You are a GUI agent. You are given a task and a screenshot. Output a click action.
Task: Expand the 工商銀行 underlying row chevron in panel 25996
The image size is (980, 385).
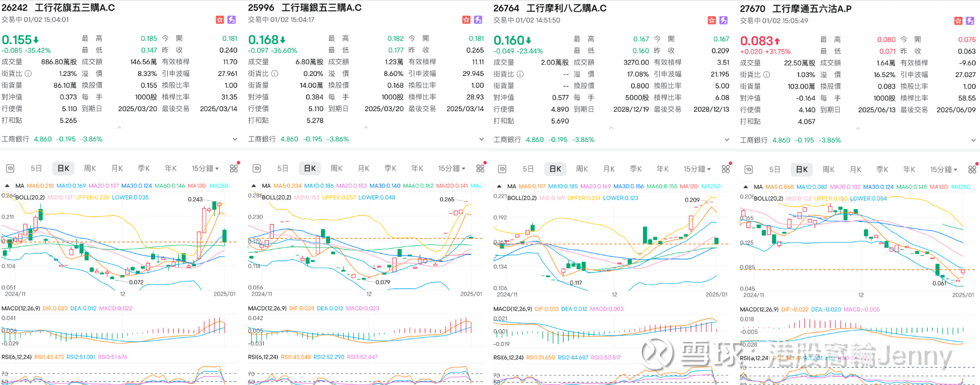pos(481,139)
